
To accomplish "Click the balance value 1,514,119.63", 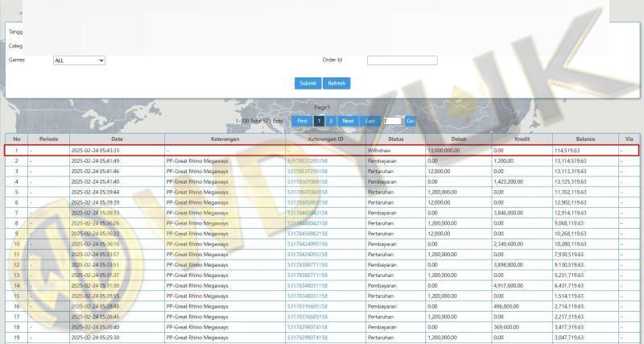I will click(569, 296).
